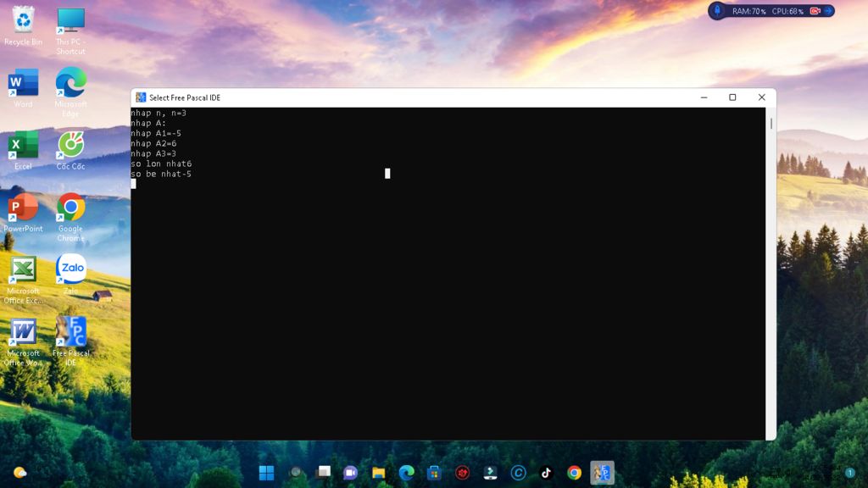Select the This PC shortcut icon
The width and height of the screenshot is (868, 488).
70,30
